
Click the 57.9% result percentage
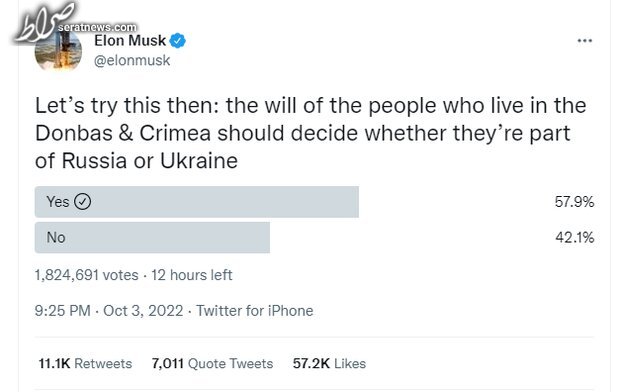574,202
